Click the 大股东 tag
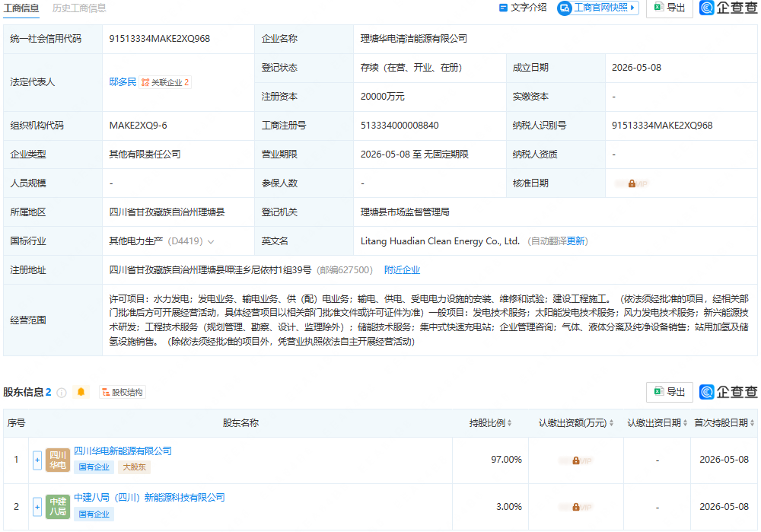 pyautogui.click(x=135, y=467)
